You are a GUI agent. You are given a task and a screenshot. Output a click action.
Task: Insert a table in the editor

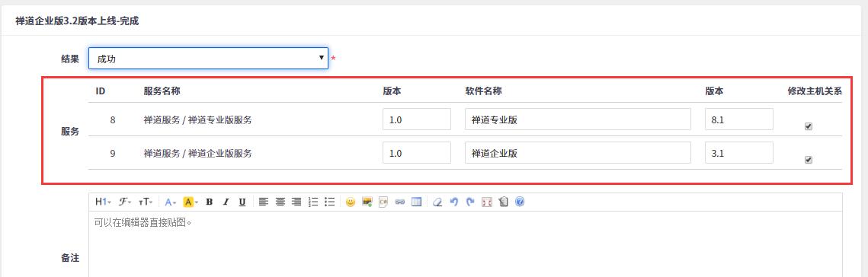pos(416,202)
